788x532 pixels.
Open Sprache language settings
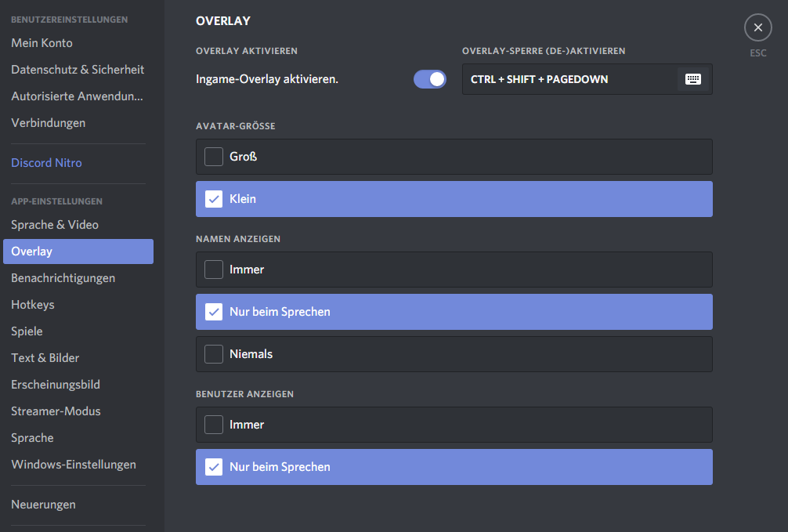point(78,438)
